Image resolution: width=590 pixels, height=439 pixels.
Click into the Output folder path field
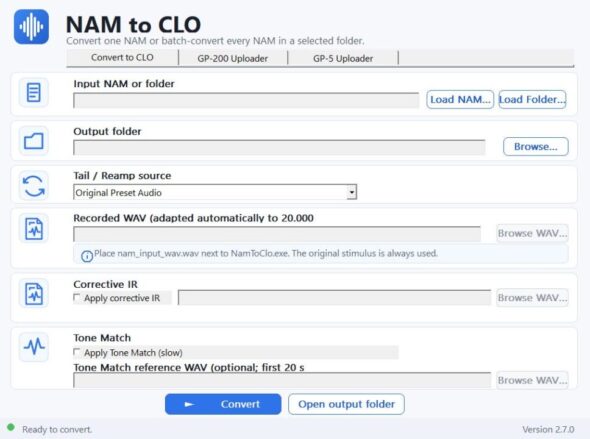279,147
